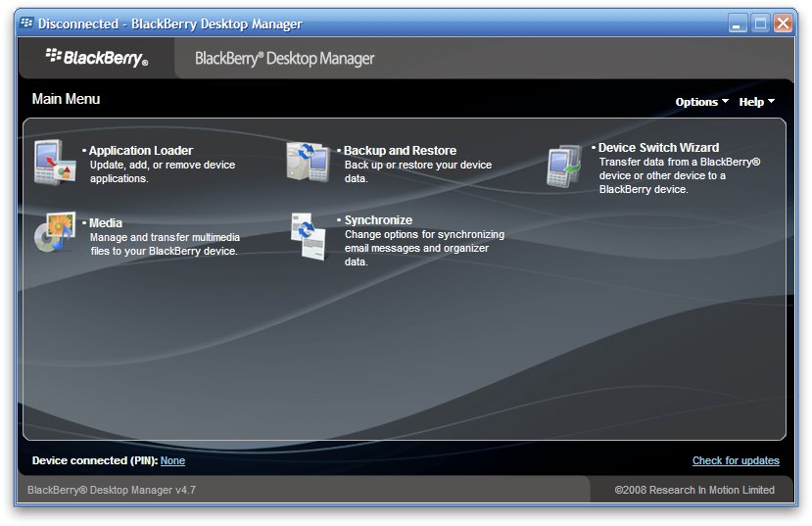Click the Synchronize documents icon
812x526 pixels.
[307, 235]
